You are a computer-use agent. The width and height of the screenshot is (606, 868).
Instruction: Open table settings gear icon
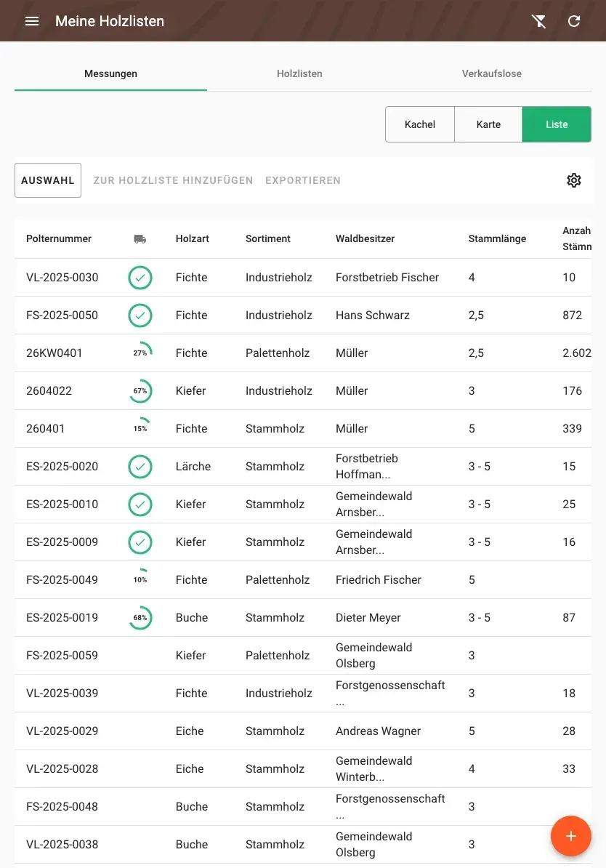coord(574,180)
